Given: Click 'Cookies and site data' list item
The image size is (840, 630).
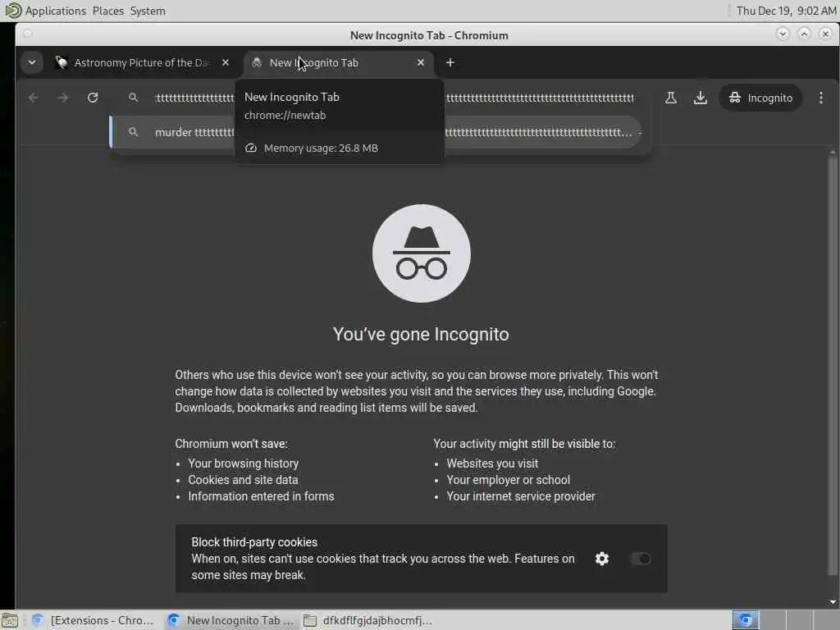Looking at the screenshot, I should [x=243, y=480].
